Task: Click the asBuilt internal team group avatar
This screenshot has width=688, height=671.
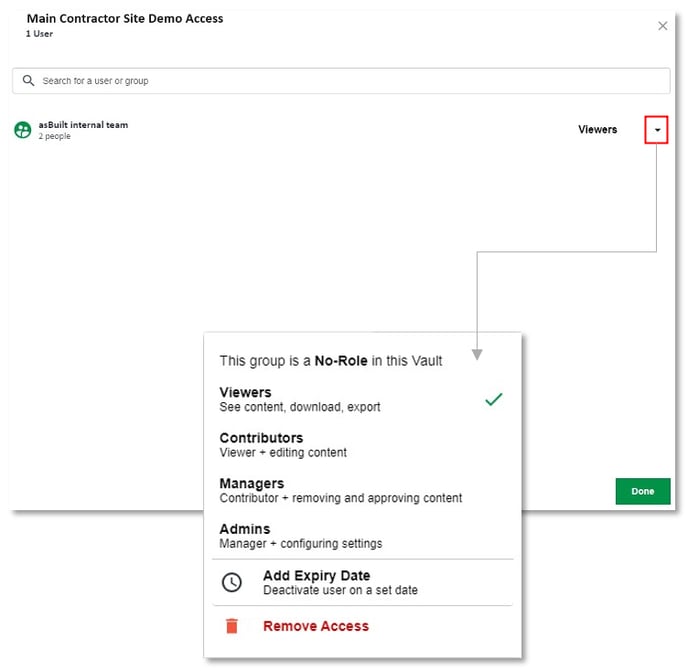Action: 23,130
